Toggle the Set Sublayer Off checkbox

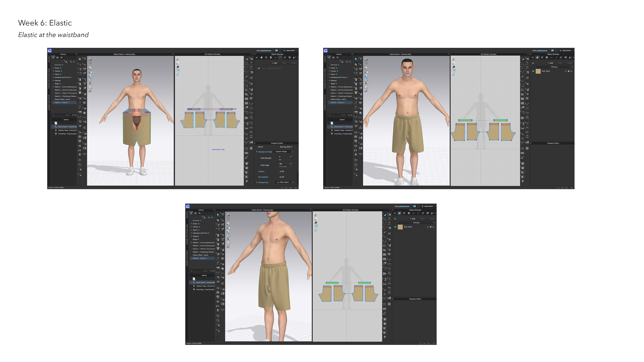click(281, 177)
